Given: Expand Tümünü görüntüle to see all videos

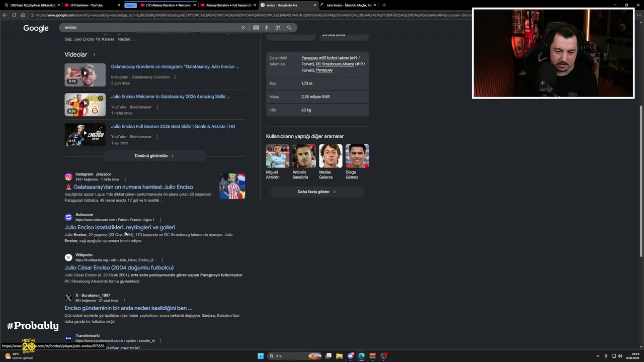Looking at the screenshot, I should [x=154, y=156].
